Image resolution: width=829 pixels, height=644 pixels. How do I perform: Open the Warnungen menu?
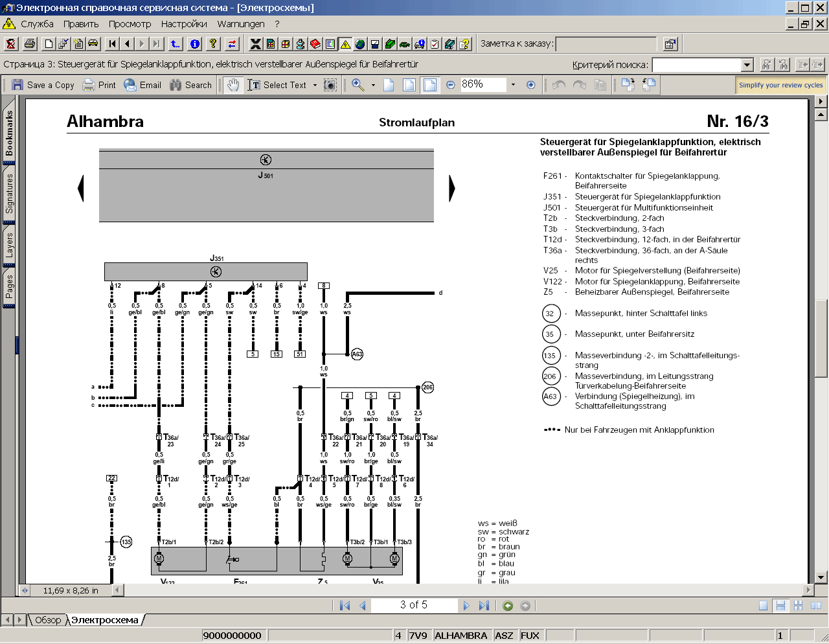point(241,24)
